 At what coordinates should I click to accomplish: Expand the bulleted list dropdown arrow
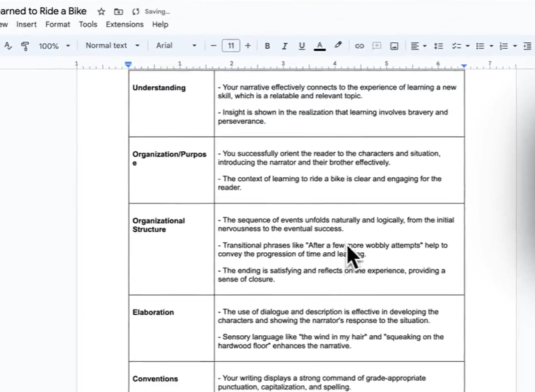(492, 46)
